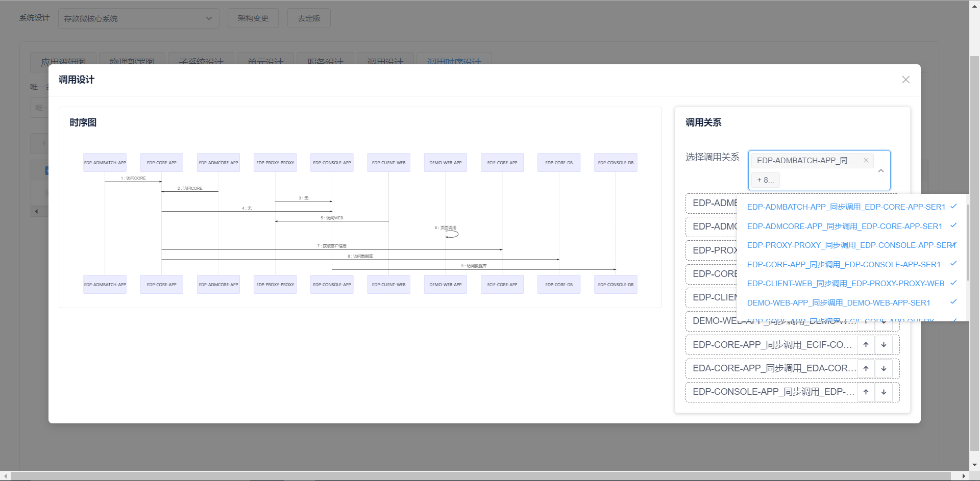980x481 pixels.
Task: Deselect EDP-CORE-APP_同步调用_EDP-CONSOLE-APP-SER1 option
Action: [x=851, y=264]
